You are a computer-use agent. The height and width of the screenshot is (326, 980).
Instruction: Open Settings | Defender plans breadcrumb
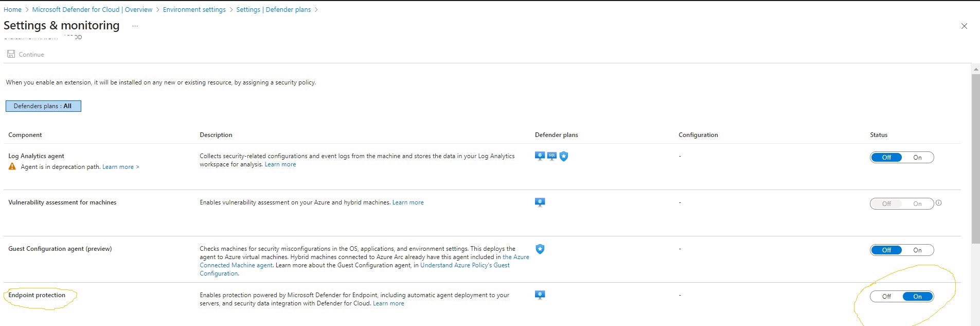pos(273,9)
